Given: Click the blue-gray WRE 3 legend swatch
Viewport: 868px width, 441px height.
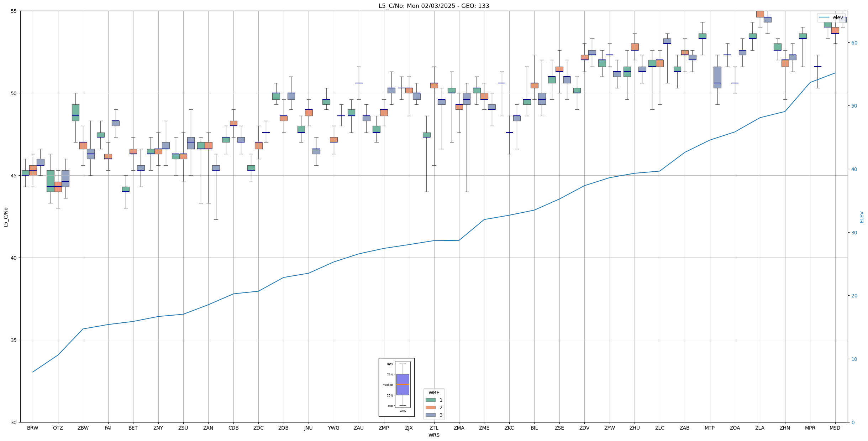Looking at the screenshot, I should point(430,415).
